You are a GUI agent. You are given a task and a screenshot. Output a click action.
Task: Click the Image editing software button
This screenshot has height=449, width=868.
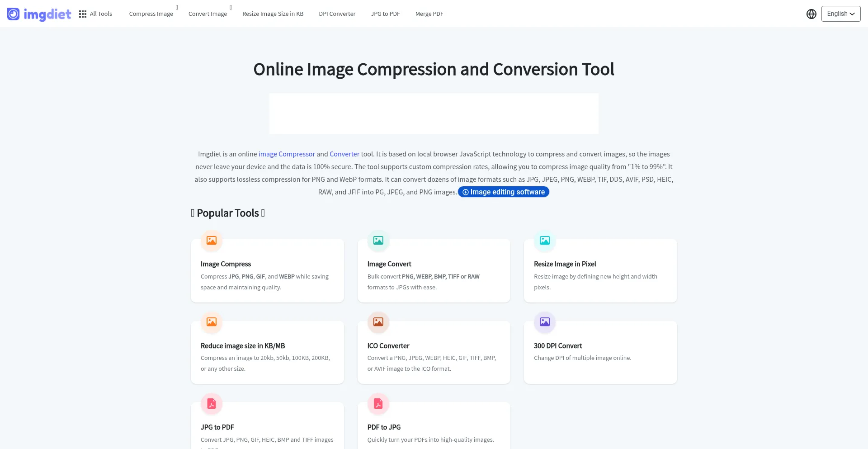tap(503, 192)
